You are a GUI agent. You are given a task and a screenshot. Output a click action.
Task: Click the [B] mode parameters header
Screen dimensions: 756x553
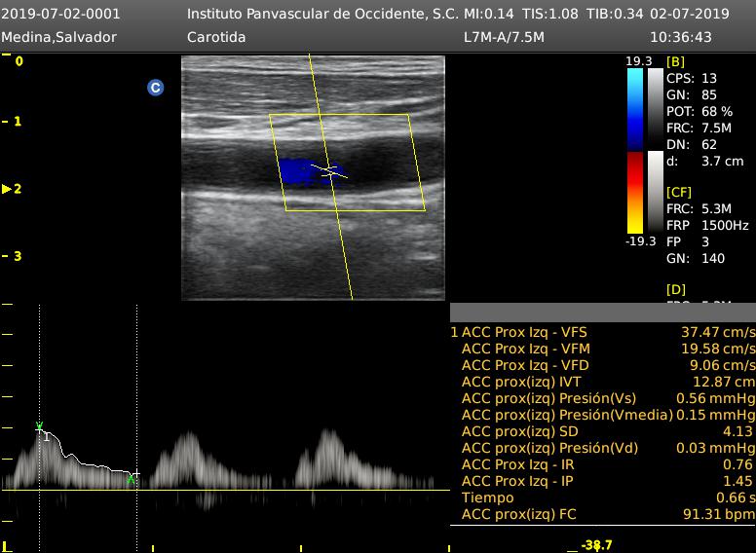coord(675,61)
